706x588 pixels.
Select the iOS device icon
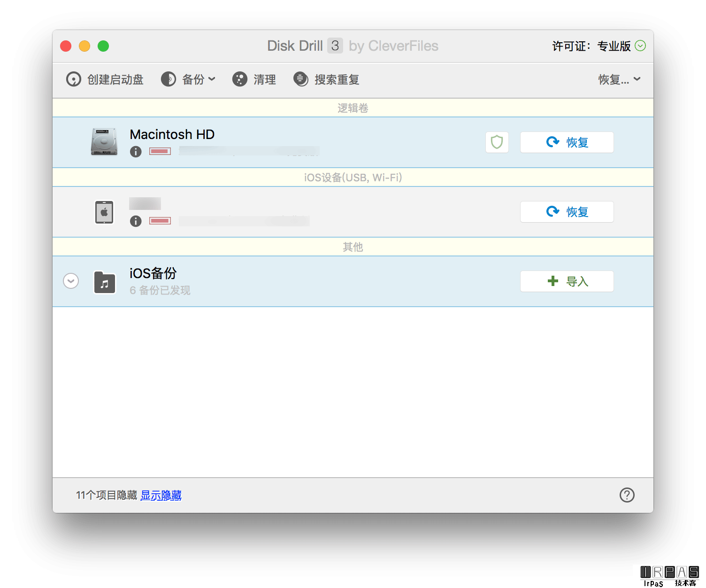click(104, 212)
